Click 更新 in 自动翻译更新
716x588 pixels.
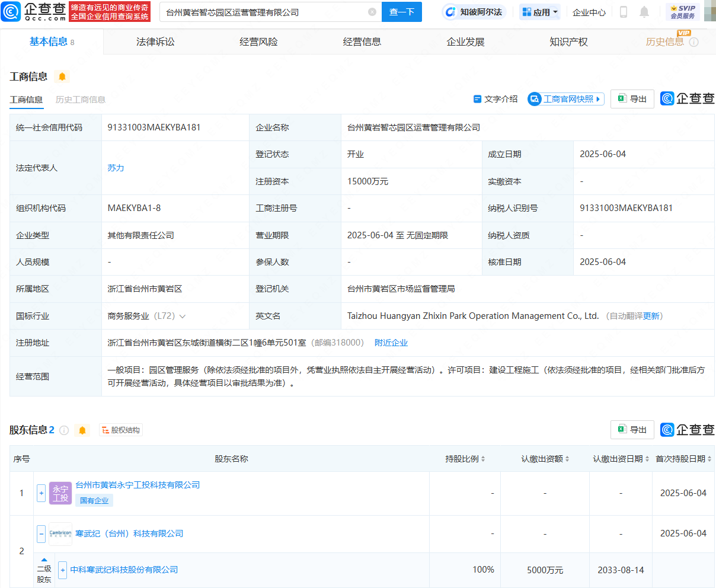tap(651, 317)
